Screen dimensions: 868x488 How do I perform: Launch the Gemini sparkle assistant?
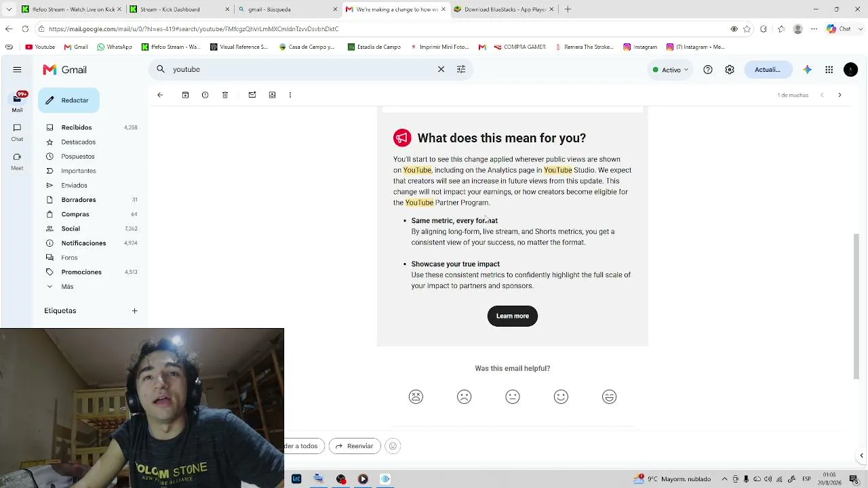click(807, 69)
